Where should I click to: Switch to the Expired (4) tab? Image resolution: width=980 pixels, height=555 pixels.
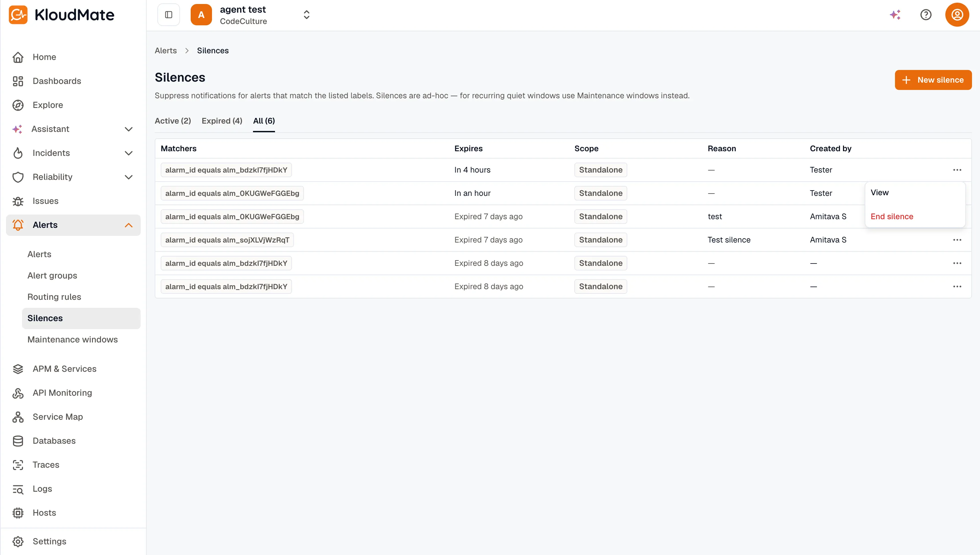tap(222, 121)
